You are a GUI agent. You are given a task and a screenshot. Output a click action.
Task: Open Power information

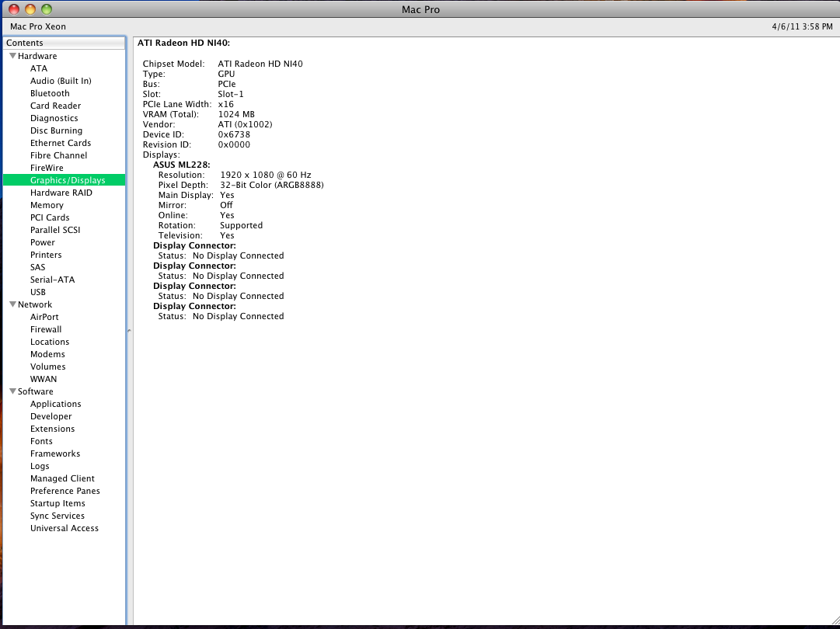point(42,242)
